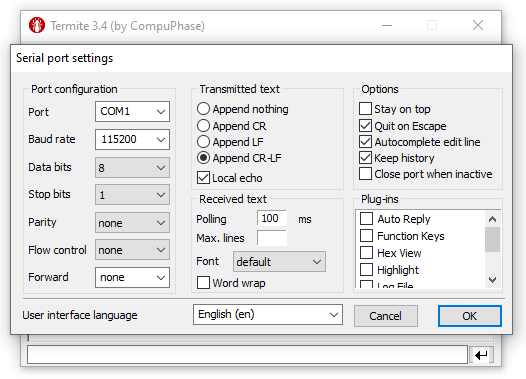Screen dimensions: 526x379
Task: Open the Flow control dropdown
Action: click(x=132, y=250)
